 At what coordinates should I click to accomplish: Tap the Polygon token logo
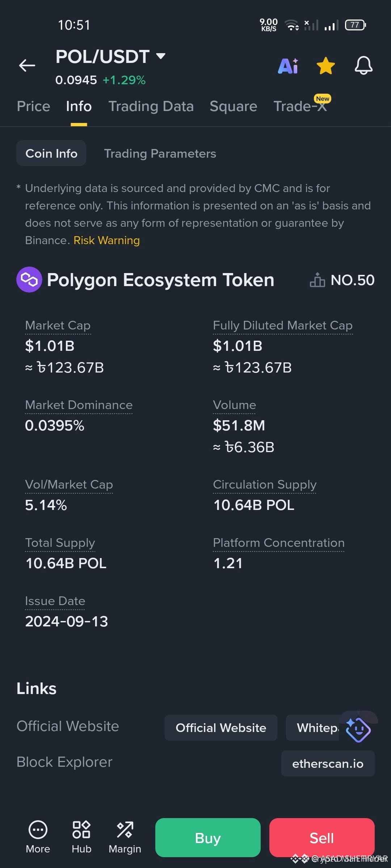[x=29, y=280]
